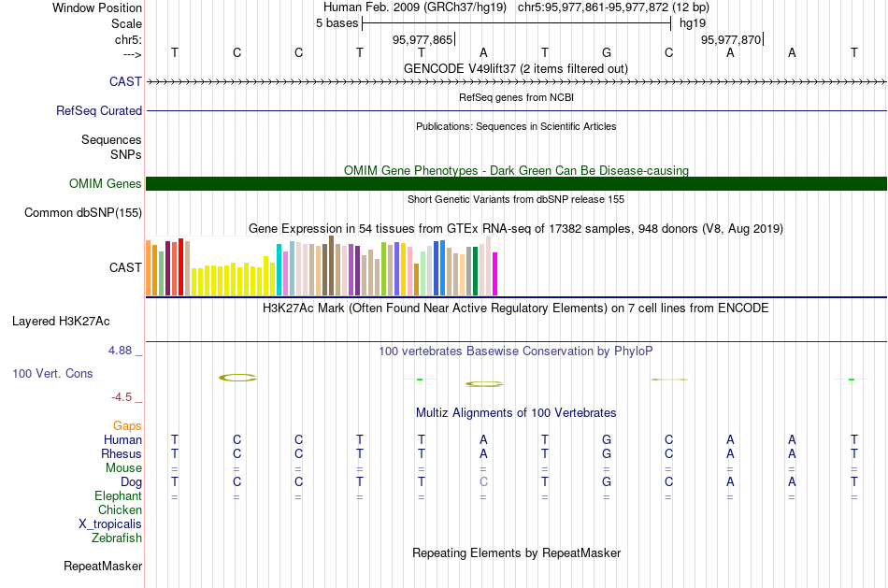The height and width of the screenshot is (588, 888).
Task: Click the large C conservation glyph in PhyloP
Action: point(237,378)
